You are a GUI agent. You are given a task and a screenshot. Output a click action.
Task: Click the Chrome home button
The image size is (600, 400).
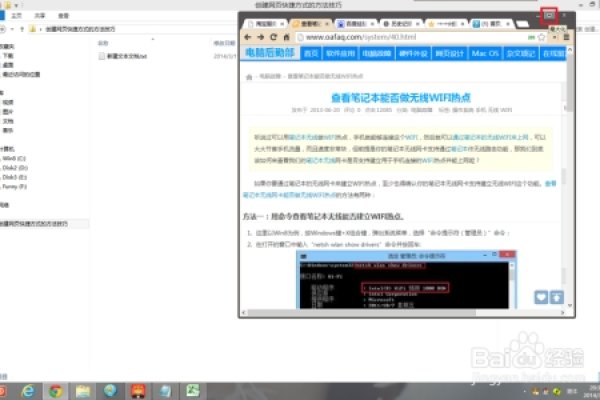coord(286,37)
